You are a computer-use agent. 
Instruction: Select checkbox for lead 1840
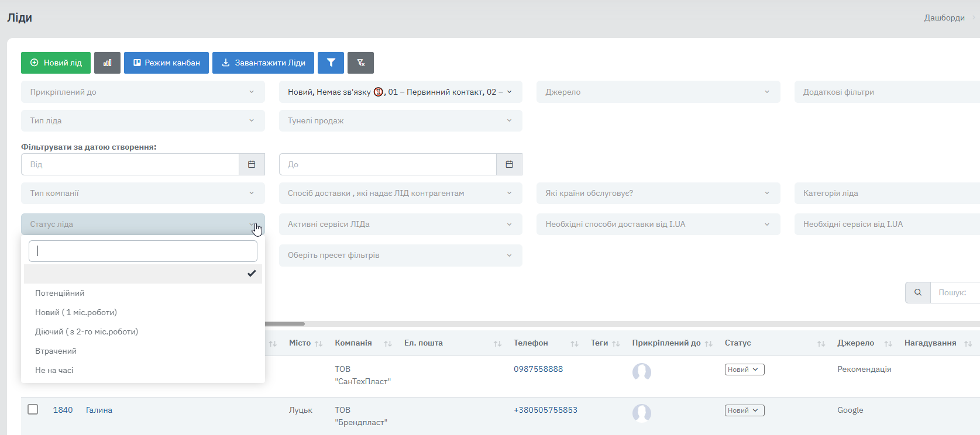point(33,409)
